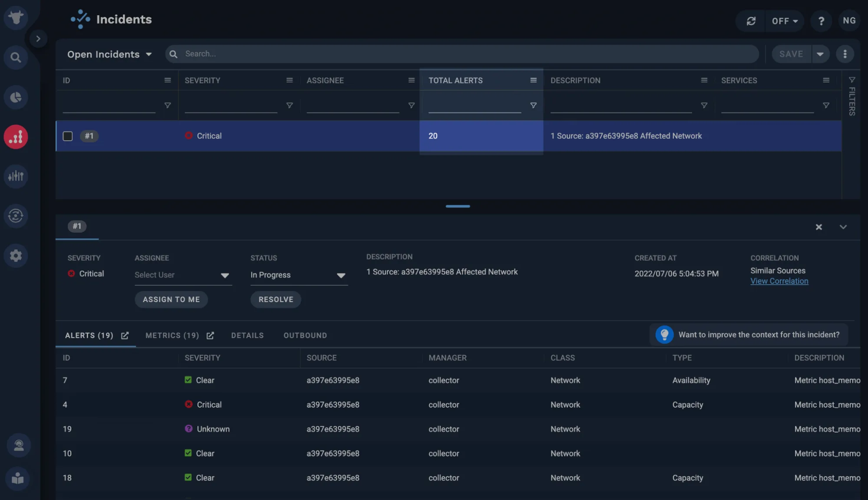Open the pie chart dashboard sidebar icon
The height and width of the screenshot is (500, 868).
click(x=16, y=97)
